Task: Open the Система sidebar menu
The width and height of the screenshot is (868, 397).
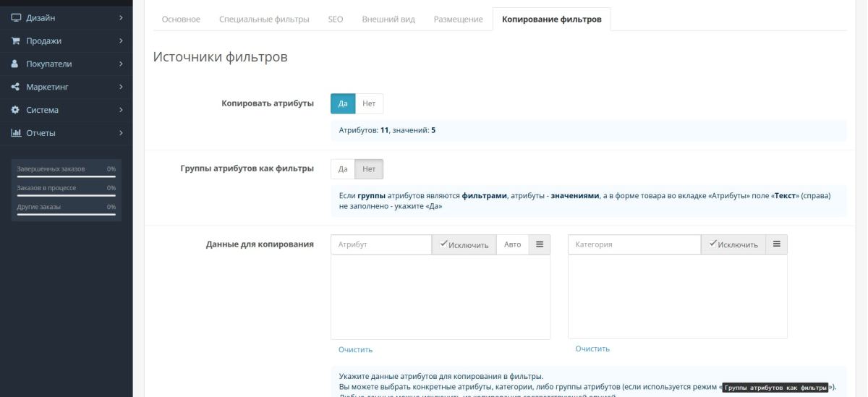Action: pyautogui.click(x=67, y=110)
